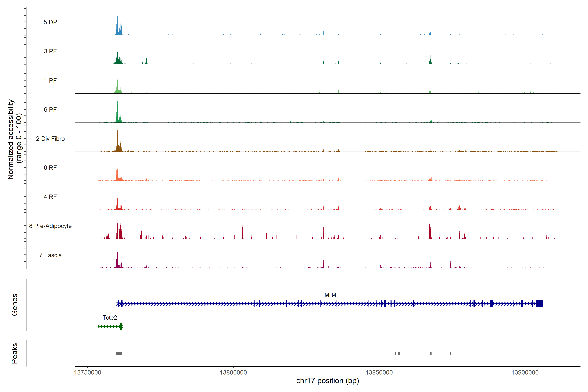Click the large final Mllt4 exon block
The height and width of the screenshot is (392, 588).
(x=539, y=304)
